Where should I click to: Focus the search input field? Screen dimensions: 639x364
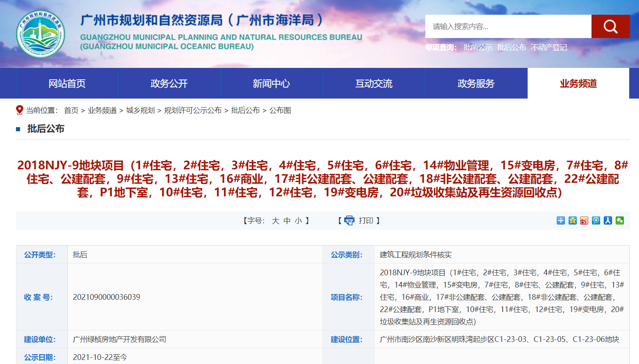click(508, 27)
